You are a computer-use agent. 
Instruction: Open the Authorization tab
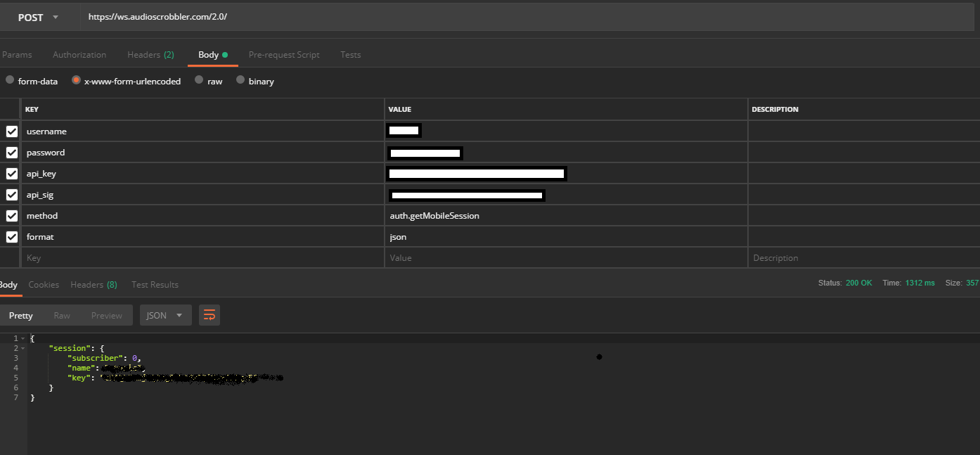tap(79, 55)
